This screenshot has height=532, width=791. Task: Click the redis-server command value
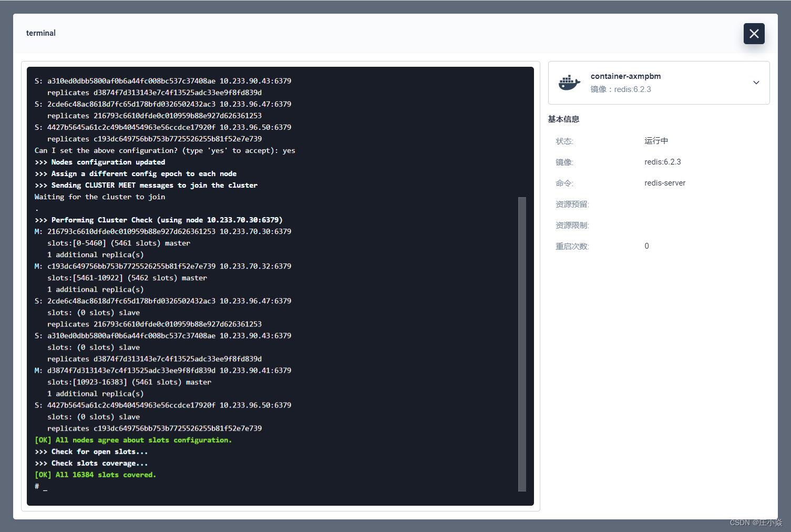665,183
